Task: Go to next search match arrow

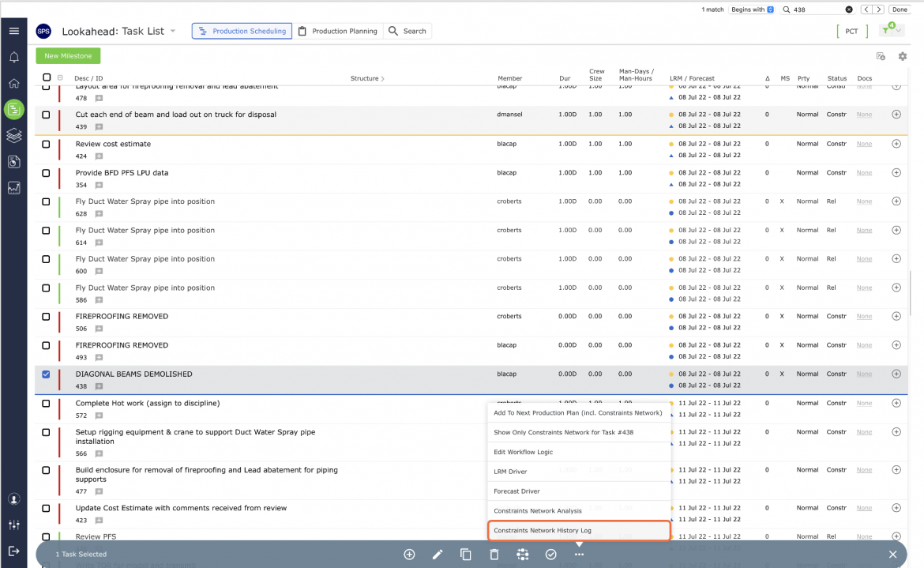Action: coord(879,9)
